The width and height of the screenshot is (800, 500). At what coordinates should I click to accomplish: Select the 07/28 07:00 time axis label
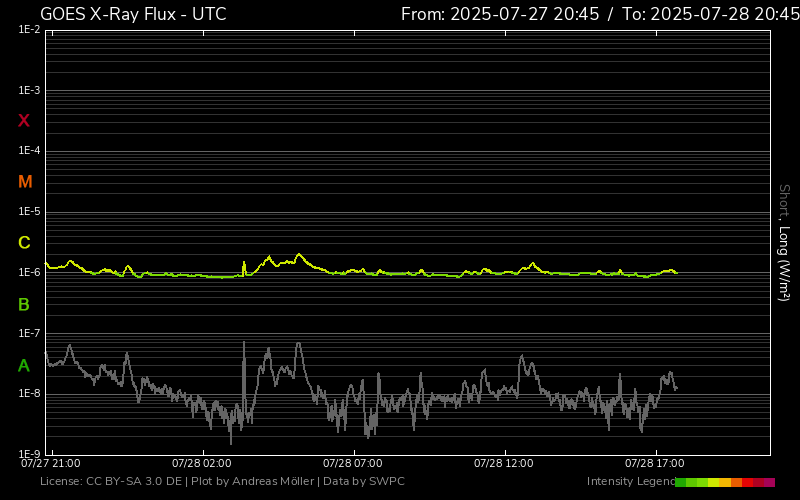pos(353,464)
